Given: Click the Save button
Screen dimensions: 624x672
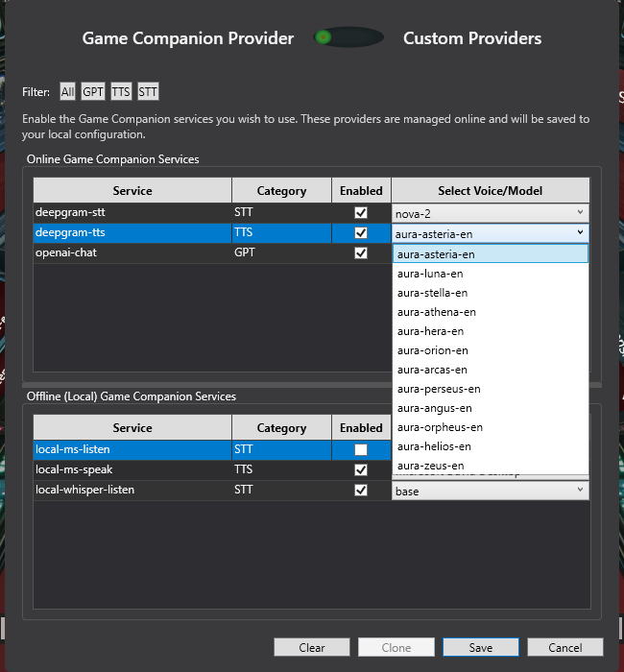Looking at the screenshot, I should pos(481,647).
